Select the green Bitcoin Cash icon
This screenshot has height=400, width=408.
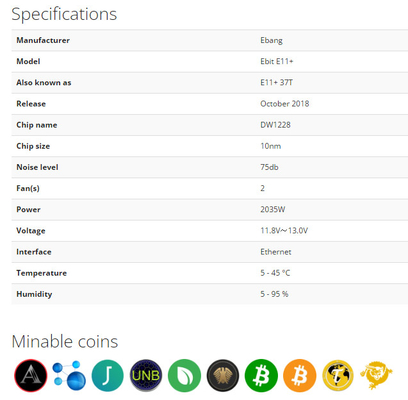(261, 375)
